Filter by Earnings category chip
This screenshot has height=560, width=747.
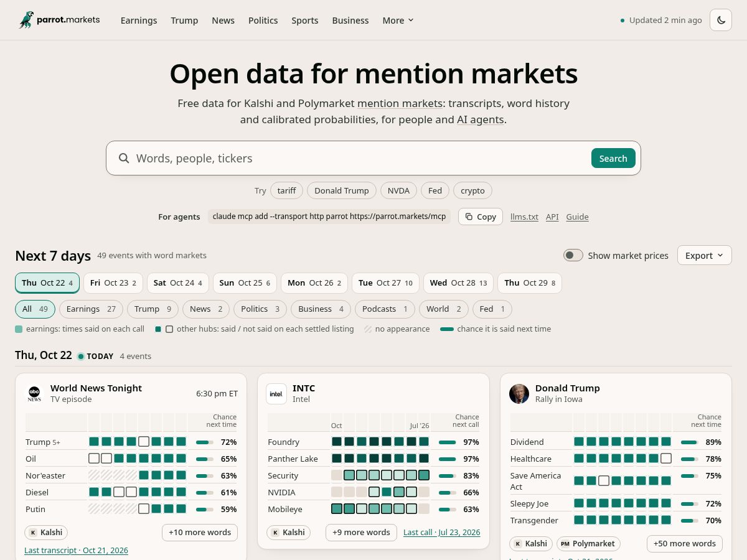pos(91,309)
